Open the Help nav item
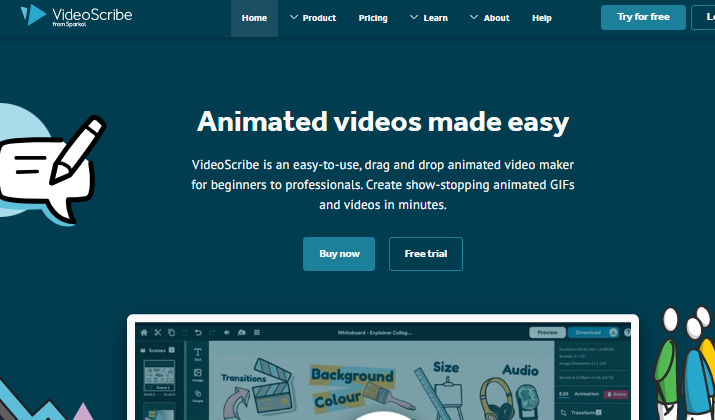Viewport: 715px width, 420px height. [541, 18]
